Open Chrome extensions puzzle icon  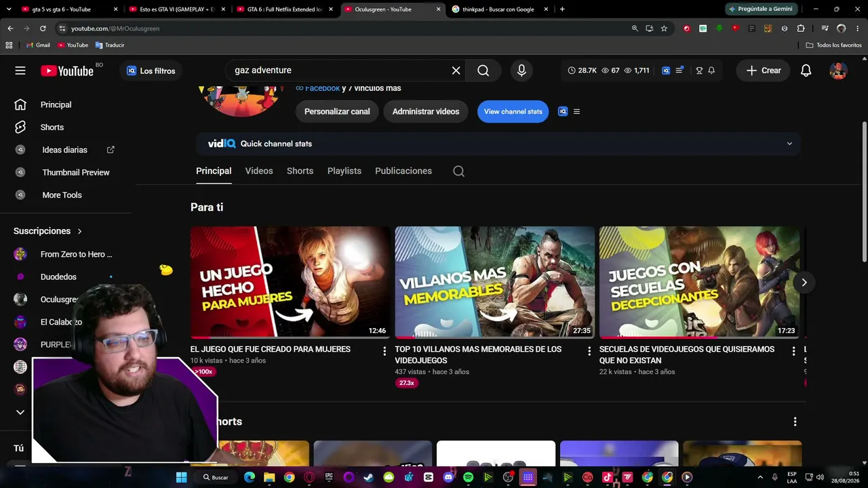[x=801, y=28]
